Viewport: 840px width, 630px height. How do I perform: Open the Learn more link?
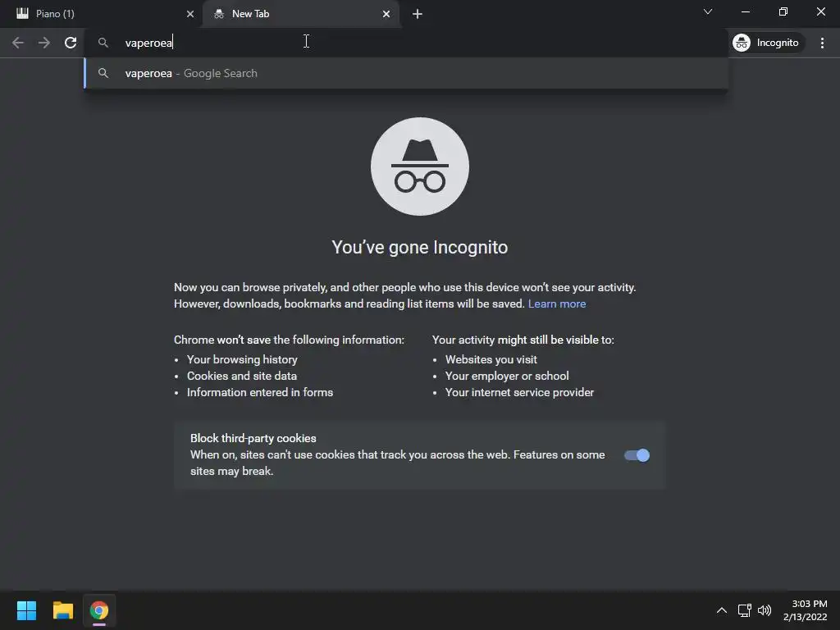[557, 304]
